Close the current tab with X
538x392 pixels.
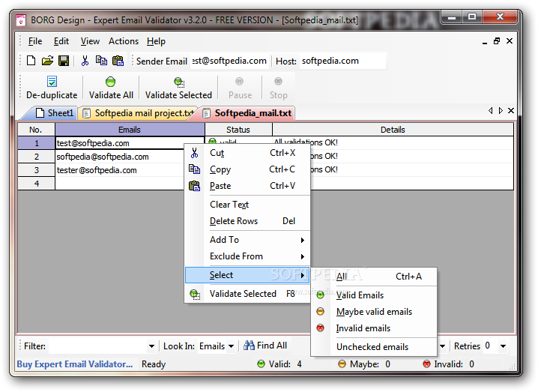point(511,110)
